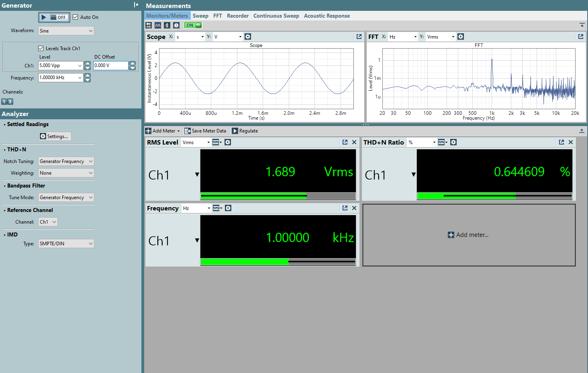Screen dimensions: 588x373
Task: Collapse the monitors section pin icon
Action: coord(582,25)
